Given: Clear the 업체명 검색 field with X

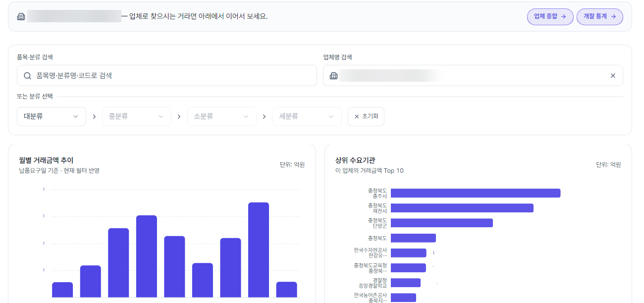Looking at the screenshot, I should 613,76.
